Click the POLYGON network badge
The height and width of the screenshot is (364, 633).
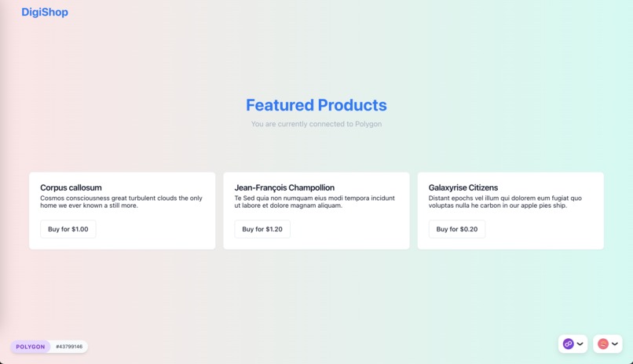click(x=31, y=347)
